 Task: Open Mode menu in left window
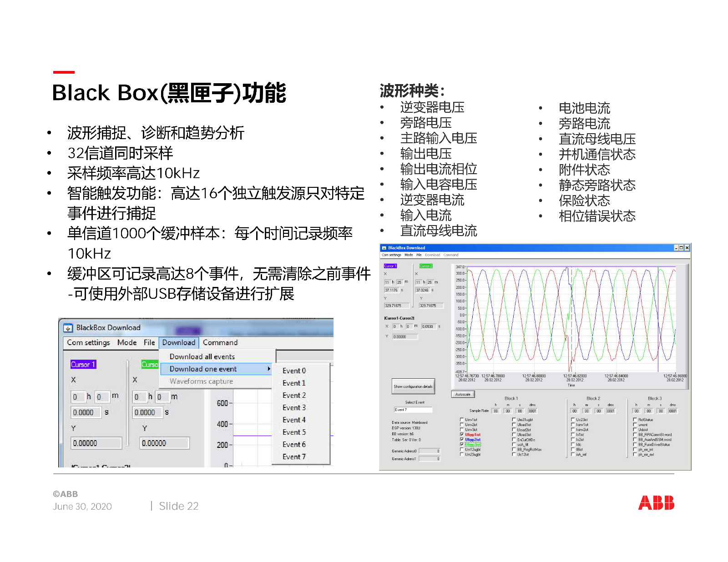[127, 342]
